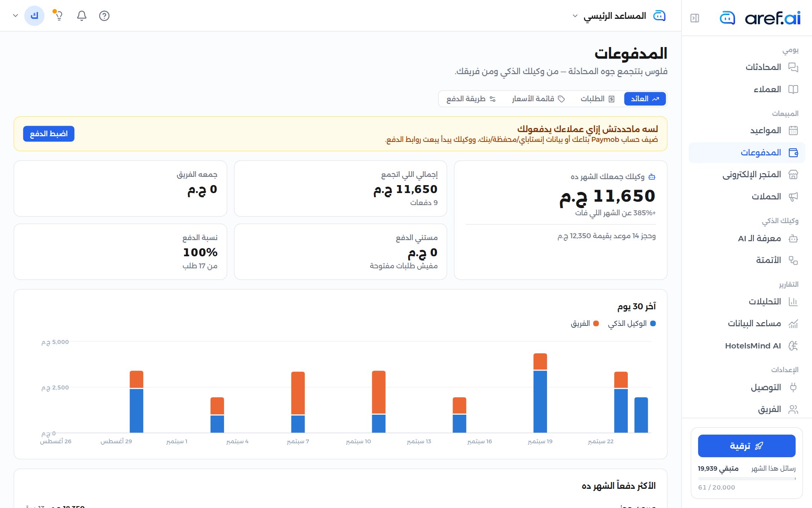Open معرفة الـ AI in sidebar
812x508 pixels.
[x=747, y=239]
